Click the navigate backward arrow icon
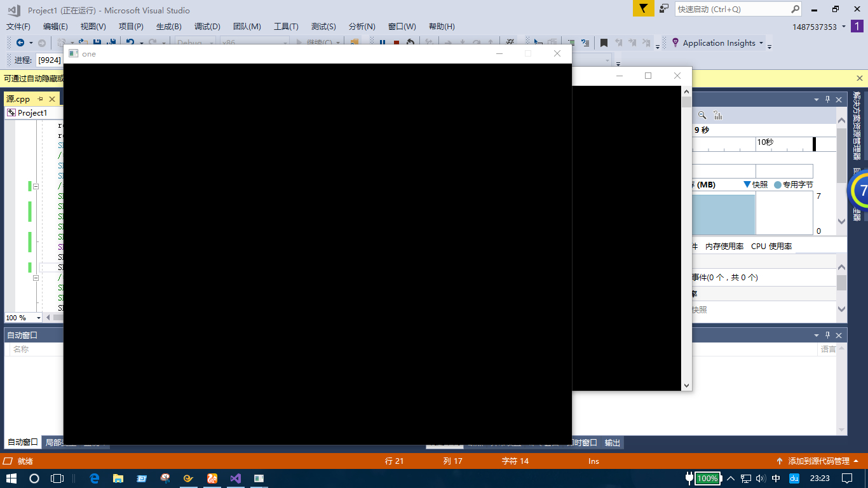 (20, 43)
